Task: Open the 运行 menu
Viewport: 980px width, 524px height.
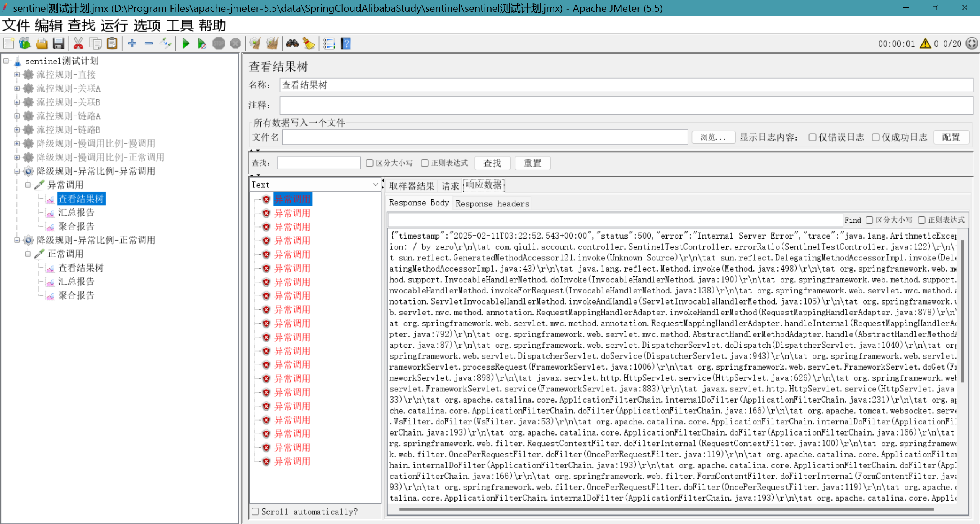Action: click(x=114, y=26)
